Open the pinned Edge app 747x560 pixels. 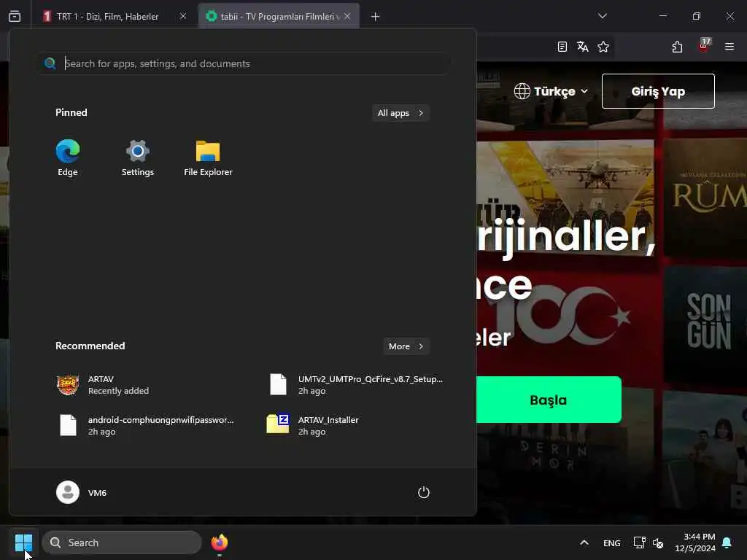tap(68, 158)
